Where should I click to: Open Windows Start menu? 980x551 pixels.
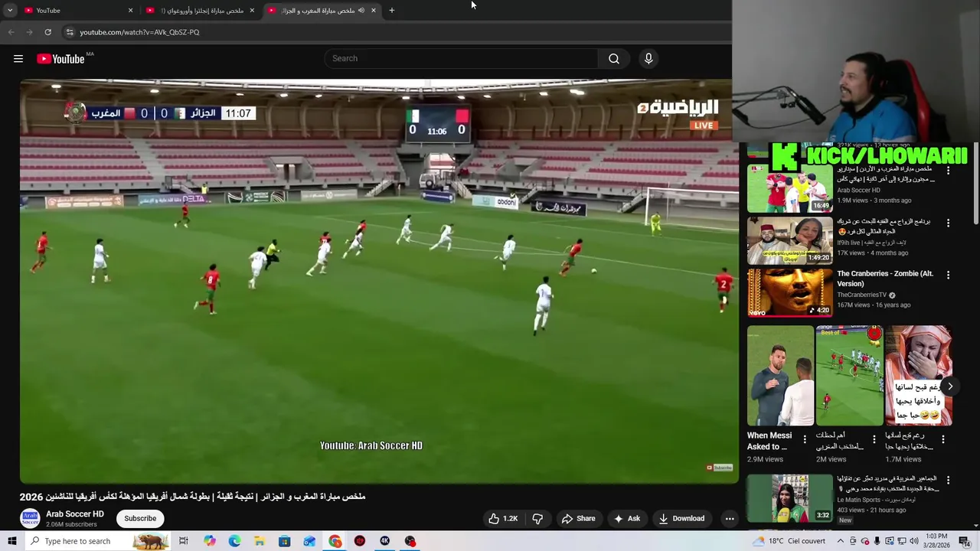[x=11, y=541]
